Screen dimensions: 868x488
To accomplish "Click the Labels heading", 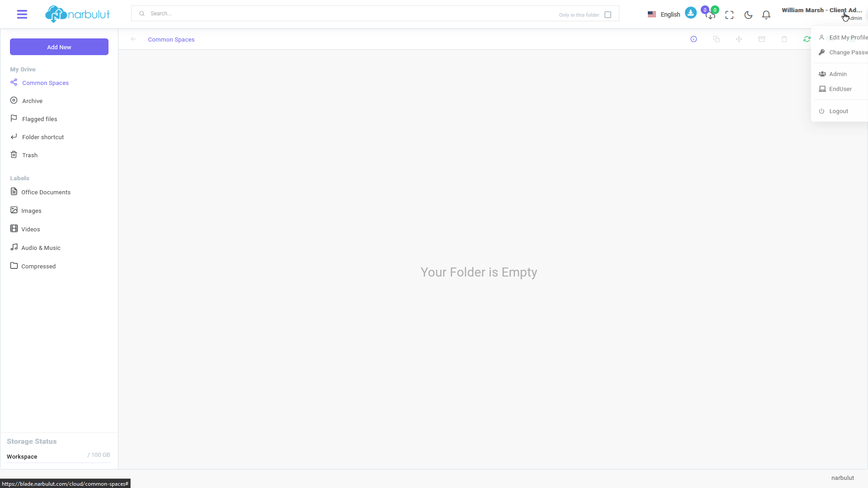I will [x=19, y=178].
